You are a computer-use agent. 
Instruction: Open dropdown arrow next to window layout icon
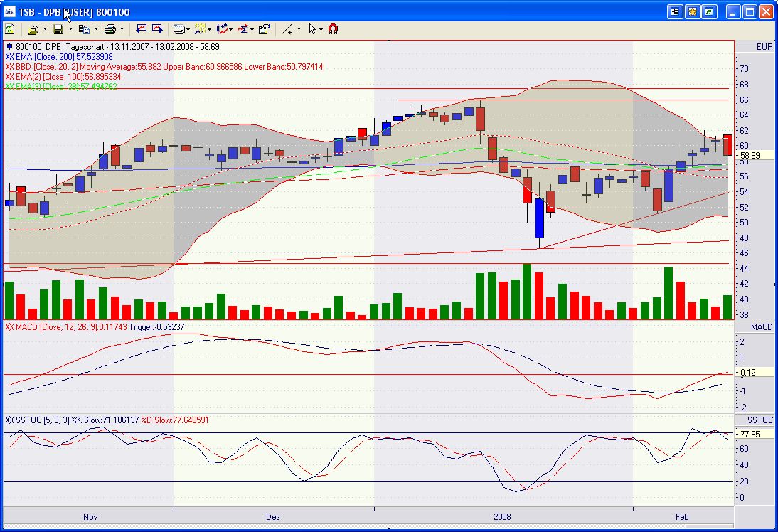pos(188,29)
